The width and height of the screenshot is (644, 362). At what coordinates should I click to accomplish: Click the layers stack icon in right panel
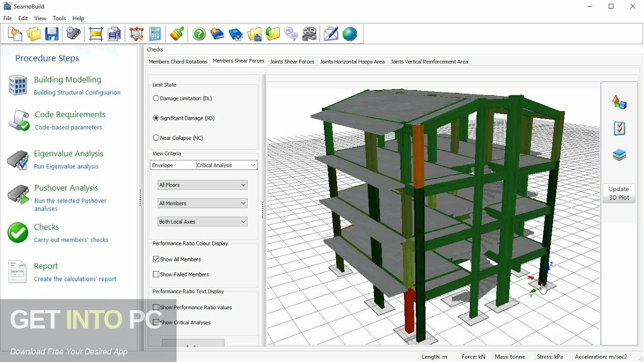[619, 155]
